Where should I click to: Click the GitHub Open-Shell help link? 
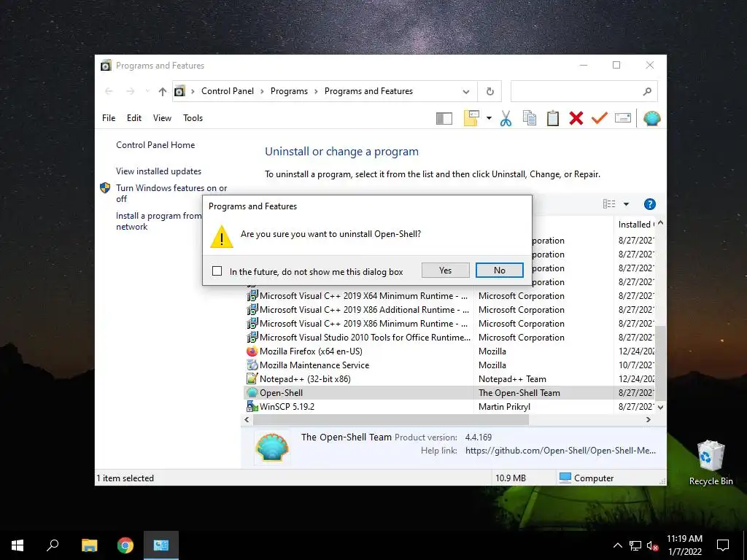pyautogui.click(x=560, y=451)
